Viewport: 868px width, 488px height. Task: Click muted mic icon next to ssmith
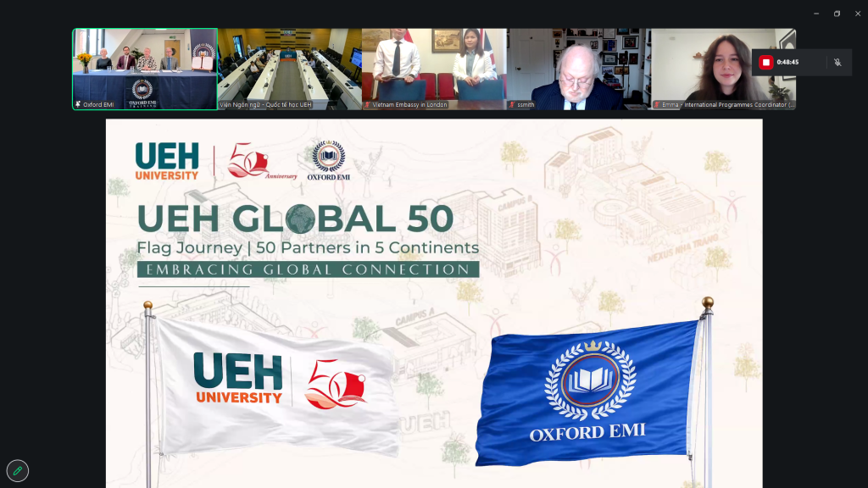[x=512, y=105]
